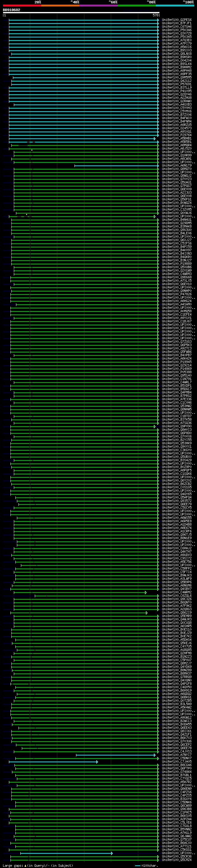The image size is (197, 868).
Task: Click label UniRef100_C5YVH3
Action: [x=177, y=108]
